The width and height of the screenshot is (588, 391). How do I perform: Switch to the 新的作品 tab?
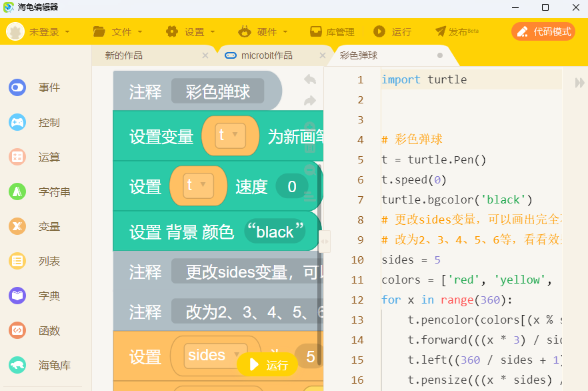124,55
